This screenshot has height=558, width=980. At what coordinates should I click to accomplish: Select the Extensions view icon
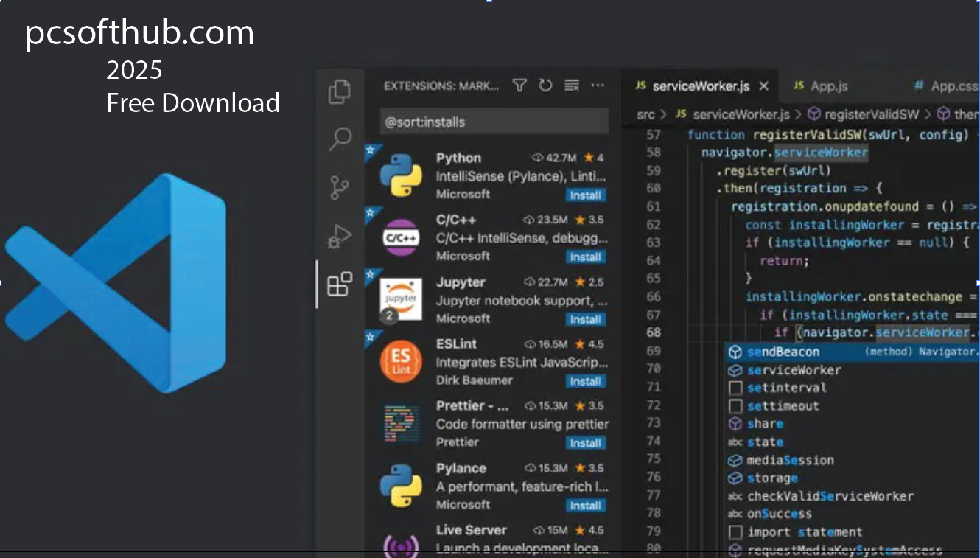click(x=340, y=285)
